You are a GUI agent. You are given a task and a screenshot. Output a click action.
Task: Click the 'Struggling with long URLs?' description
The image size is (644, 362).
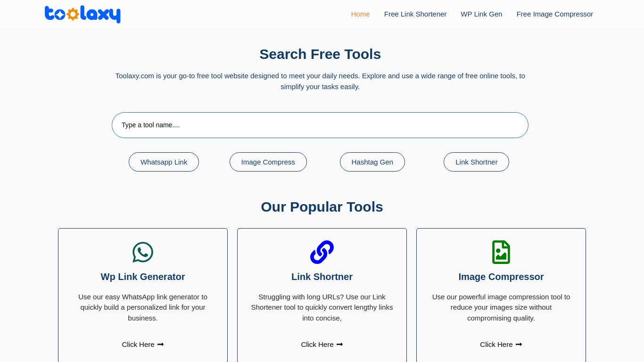[x=322, y=307]
